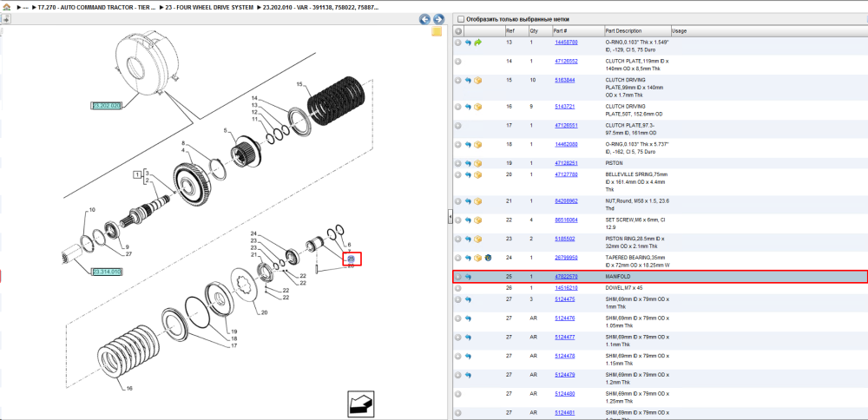The height and width of the screenshot is (420, 868).
Task: Click the blue arrow for shim 5124477
Action: pos(468,337)
